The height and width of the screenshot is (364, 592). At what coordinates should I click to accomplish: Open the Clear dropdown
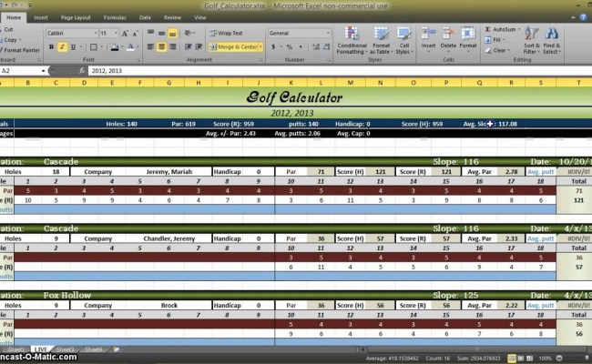(497, 50)
